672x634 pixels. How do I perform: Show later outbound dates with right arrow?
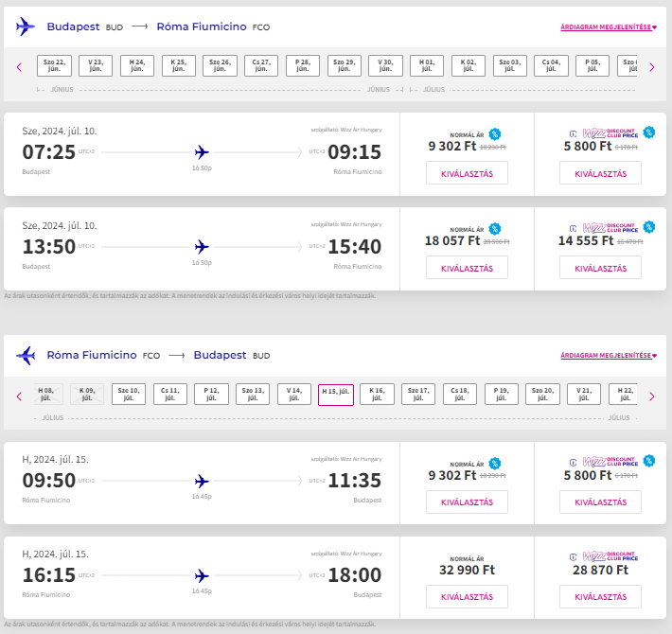[652, 67]
